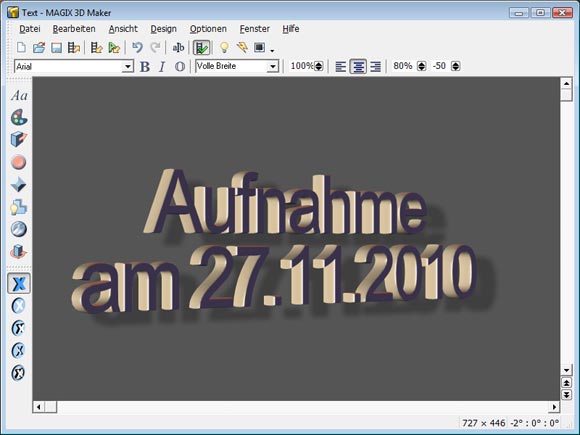Open the Hilfe menu
Image resolution: width=580 pixels, height=435 pixels.
point(291,29)
